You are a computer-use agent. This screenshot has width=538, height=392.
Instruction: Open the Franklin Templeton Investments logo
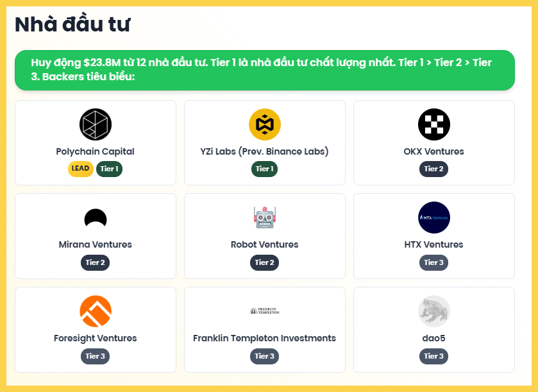(264, 310)
